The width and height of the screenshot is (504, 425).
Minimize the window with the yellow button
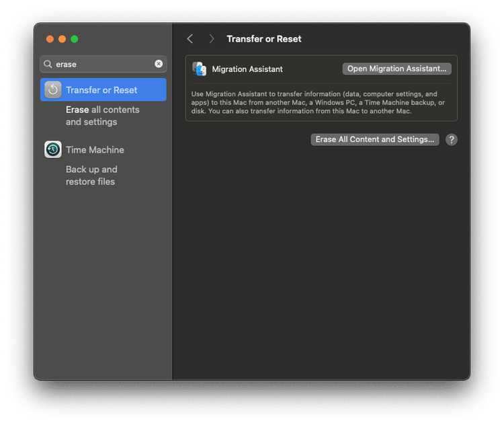[62, 39]
